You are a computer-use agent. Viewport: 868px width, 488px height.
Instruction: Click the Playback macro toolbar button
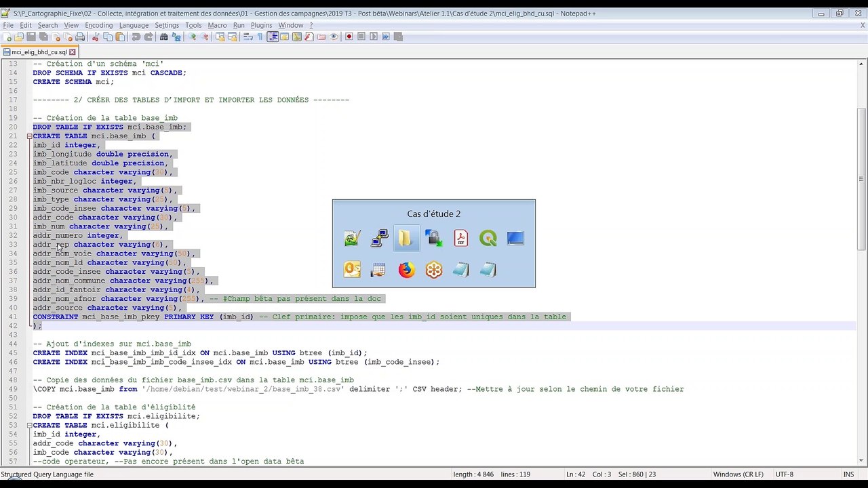374,37
